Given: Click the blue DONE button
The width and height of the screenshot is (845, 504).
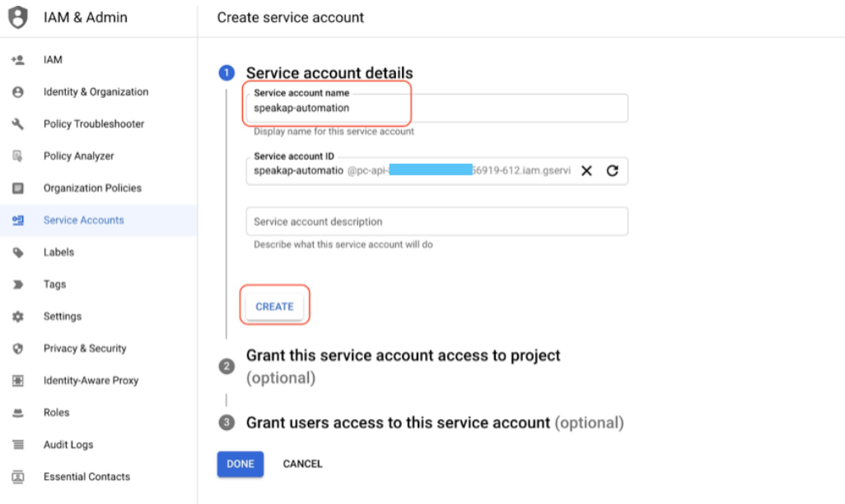Looking at the screenshot, I should tap(240, 464).
